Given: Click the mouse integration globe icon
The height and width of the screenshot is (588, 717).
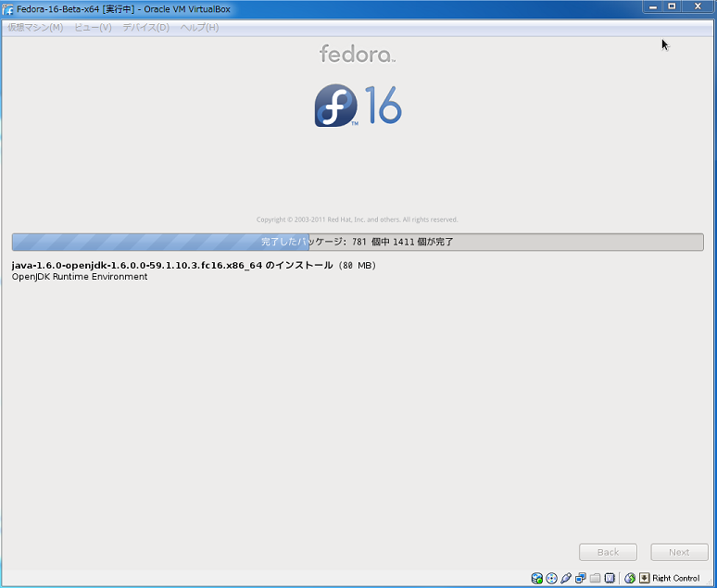Looking at the screenshot, I should pyautogui.click(x=630, y=579).
